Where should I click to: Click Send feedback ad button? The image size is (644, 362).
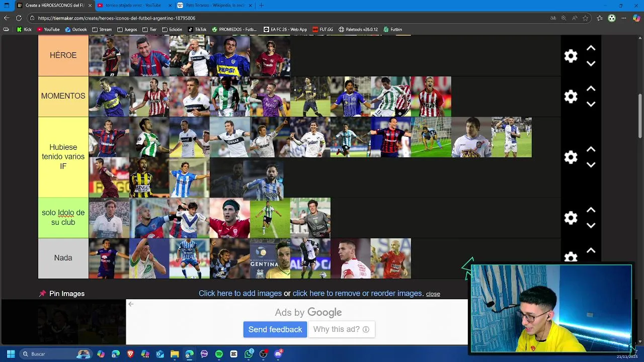(275, 329)
